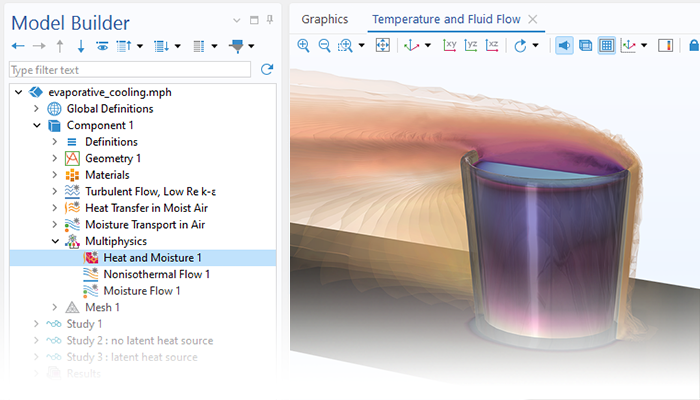Switch to the Graphics tab
This screenshot has height=400, width=700.
tap(325, 19)
